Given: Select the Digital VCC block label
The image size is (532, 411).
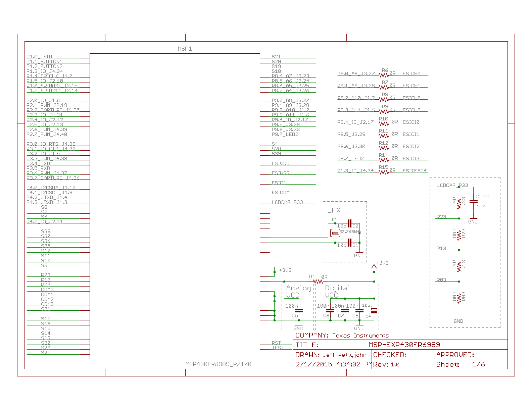Looking at the screenshot, I should coord(337,292).
